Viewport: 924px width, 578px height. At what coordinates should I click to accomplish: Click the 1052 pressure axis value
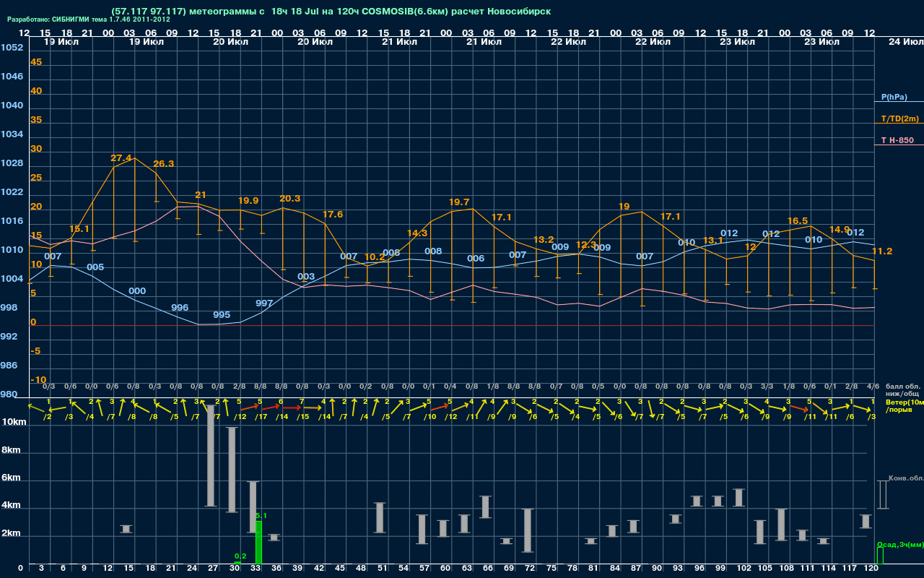[12, 48]
